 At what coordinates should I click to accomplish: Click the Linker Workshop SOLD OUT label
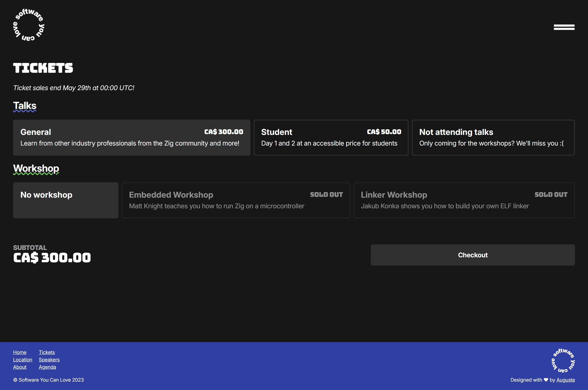(551, 195)
